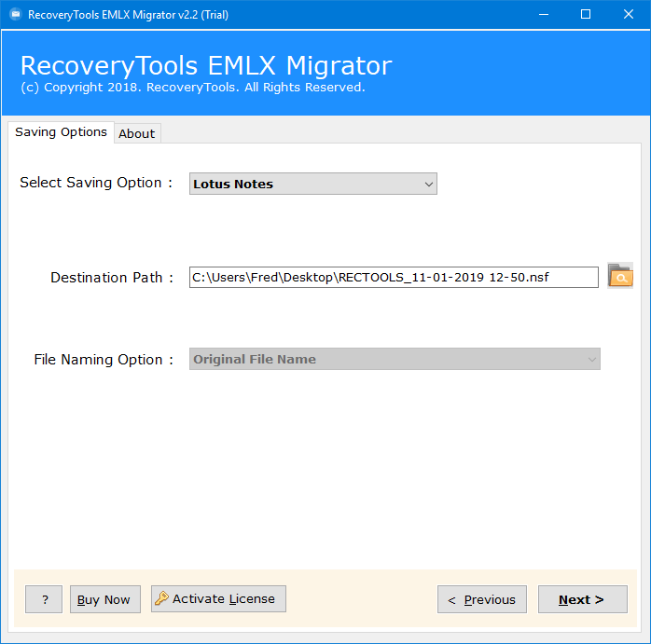The width and height of the screenshot is (651, 644).
Task: Click the Buy Now button
Action: (x=105, y=599)
